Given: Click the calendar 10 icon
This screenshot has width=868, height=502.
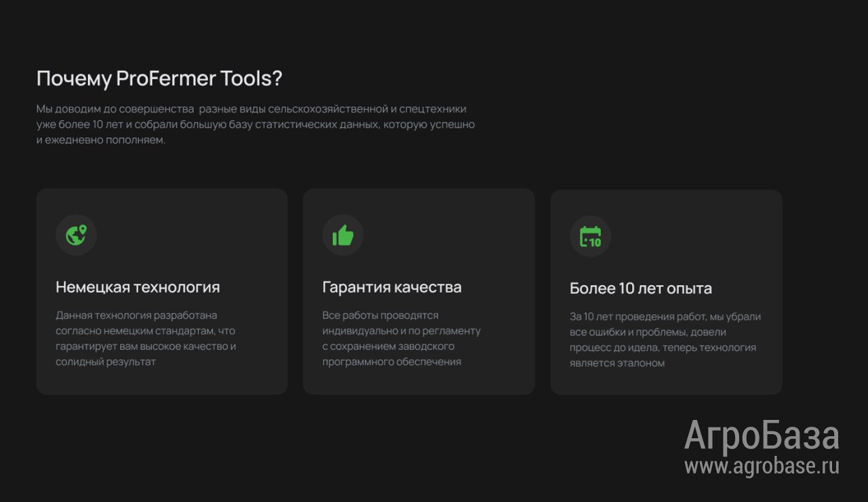Looking at the screenshot, I should pos(590,237).
